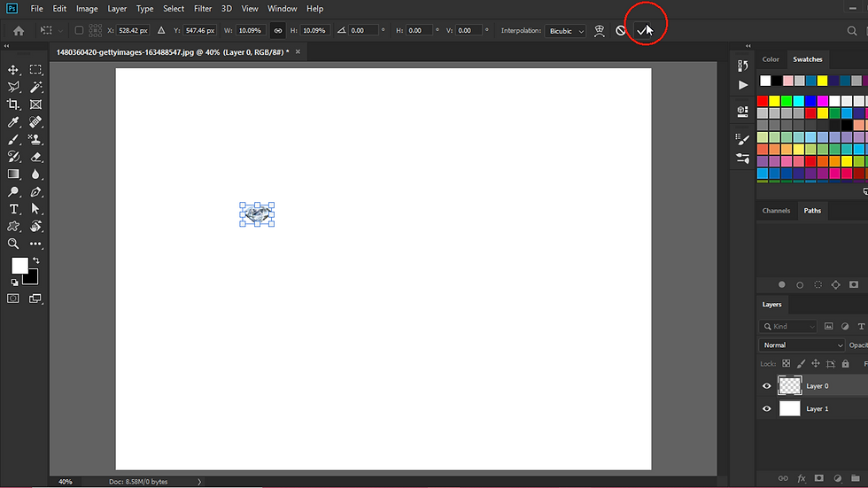Toggle maintain aspect ratio link
The height and width of the screenshot is (488, 868).
point(278,30)
